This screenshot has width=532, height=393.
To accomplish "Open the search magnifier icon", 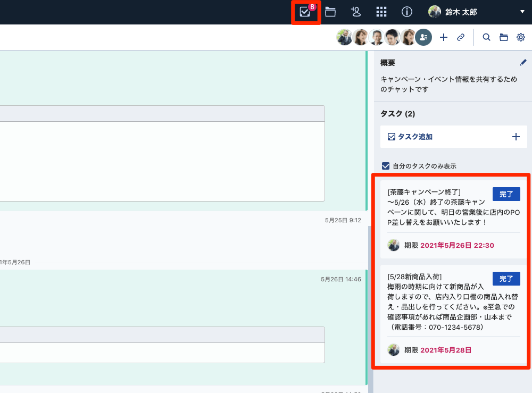I will click(486, 37).
